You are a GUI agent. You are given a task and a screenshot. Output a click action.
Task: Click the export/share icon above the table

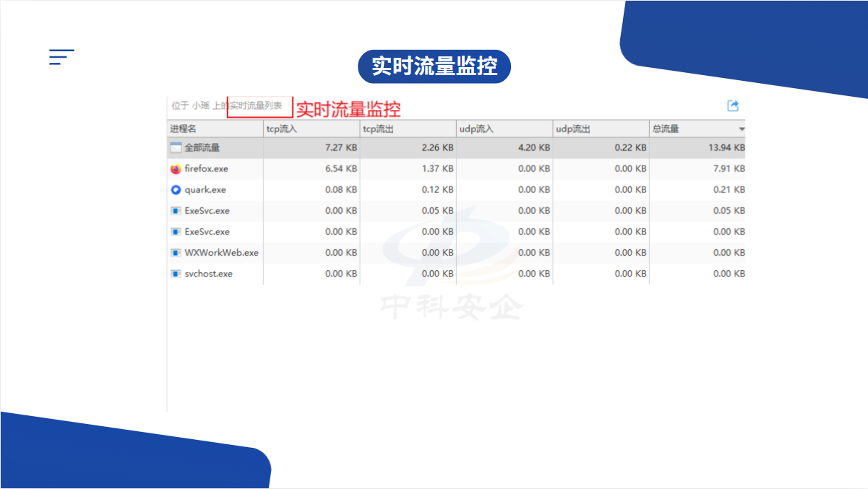pos(733,106)
